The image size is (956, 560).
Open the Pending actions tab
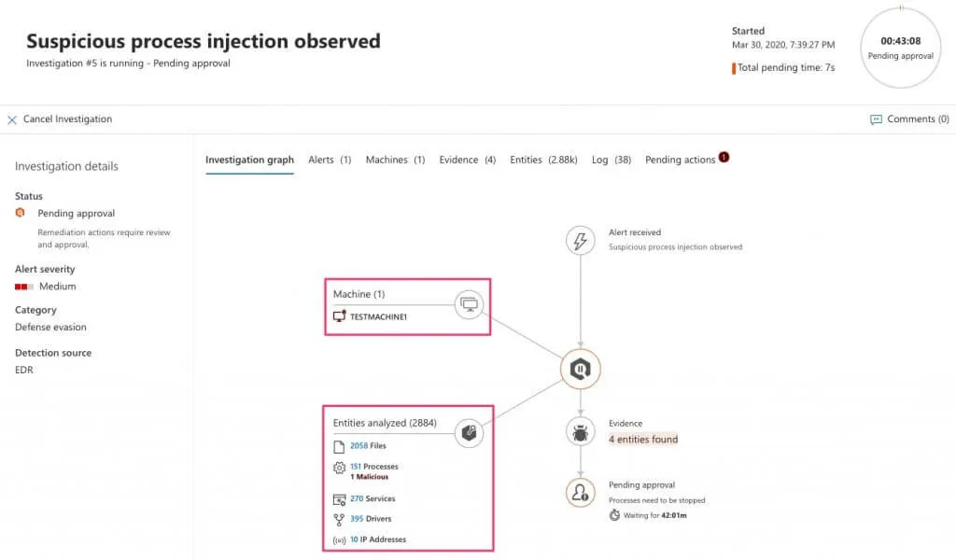pyautogui.click(x=681, y=160)
